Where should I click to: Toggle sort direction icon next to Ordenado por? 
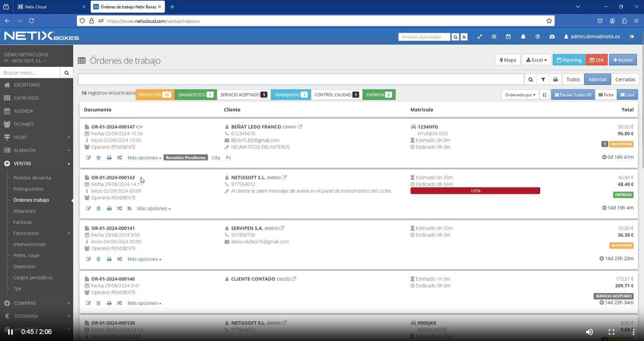tap(545, 95)
